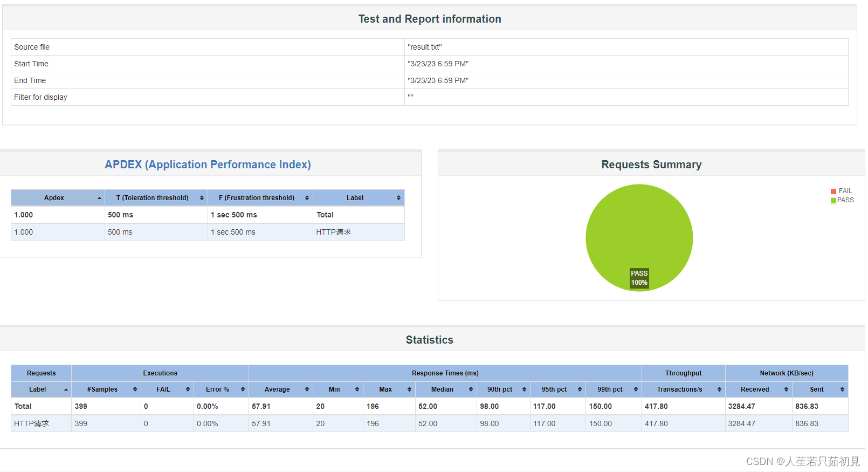Click 836.83 sent value in Total row

807,406
